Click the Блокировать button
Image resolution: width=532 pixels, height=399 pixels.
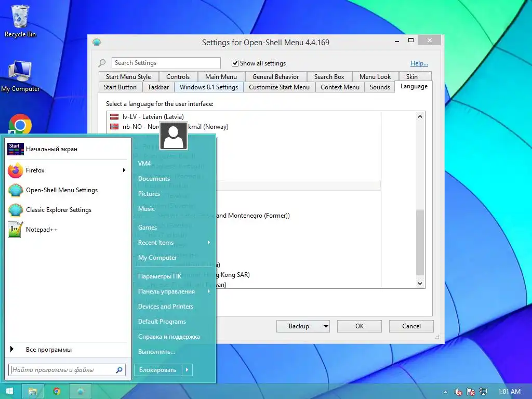158,370
